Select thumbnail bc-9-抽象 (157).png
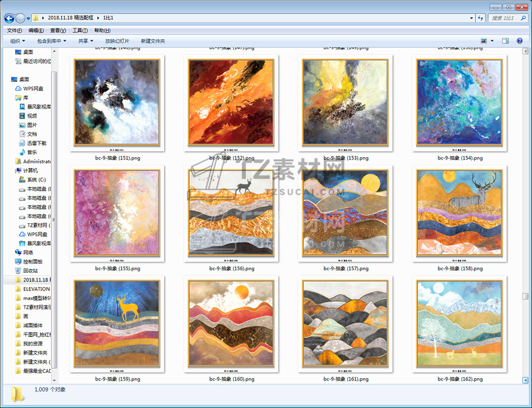Screen dimensions: 532x408 346,214
